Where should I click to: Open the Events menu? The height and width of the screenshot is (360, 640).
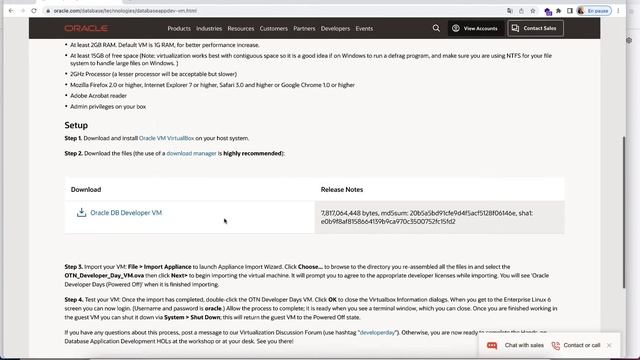pyautogui.click(x=364, y=29)
